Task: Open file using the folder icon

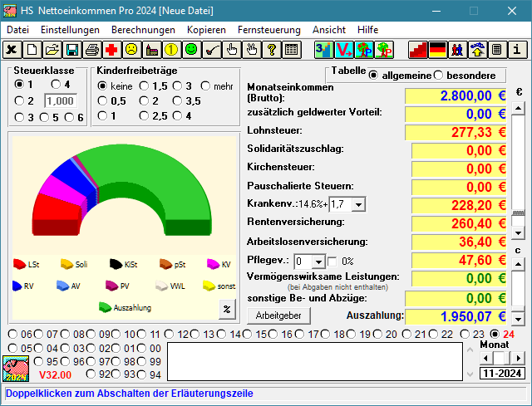Action: tap(52, 50)
